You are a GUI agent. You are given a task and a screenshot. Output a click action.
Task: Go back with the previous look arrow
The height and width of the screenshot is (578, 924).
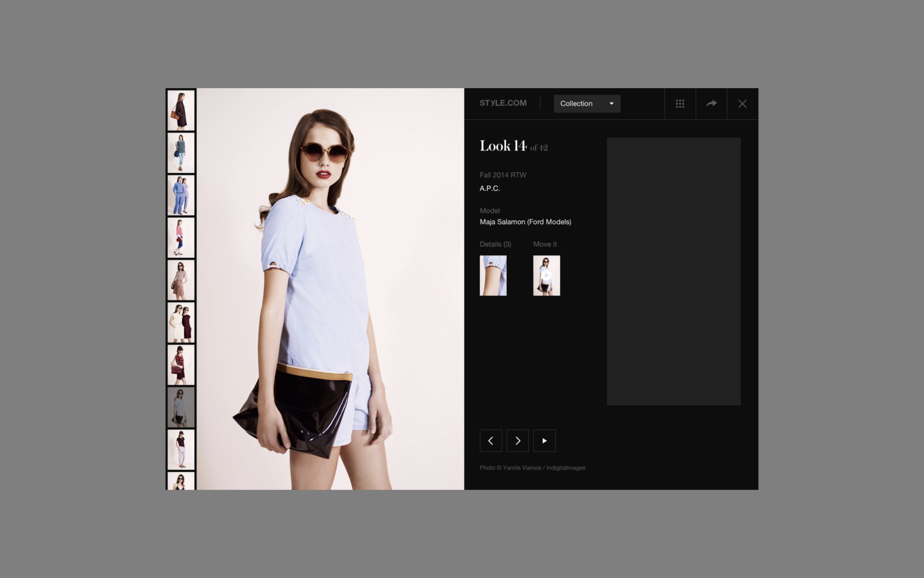coord(490,440)
